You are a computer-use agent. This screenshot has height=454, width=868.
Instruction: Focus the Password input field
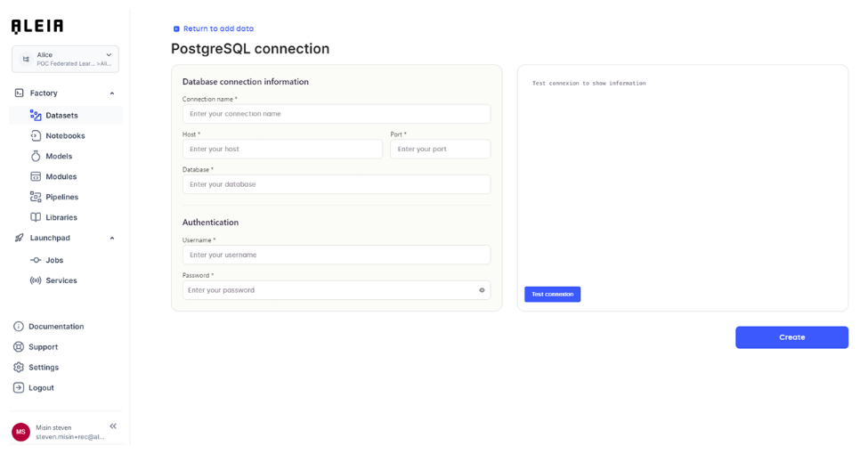tap(337, 290)
